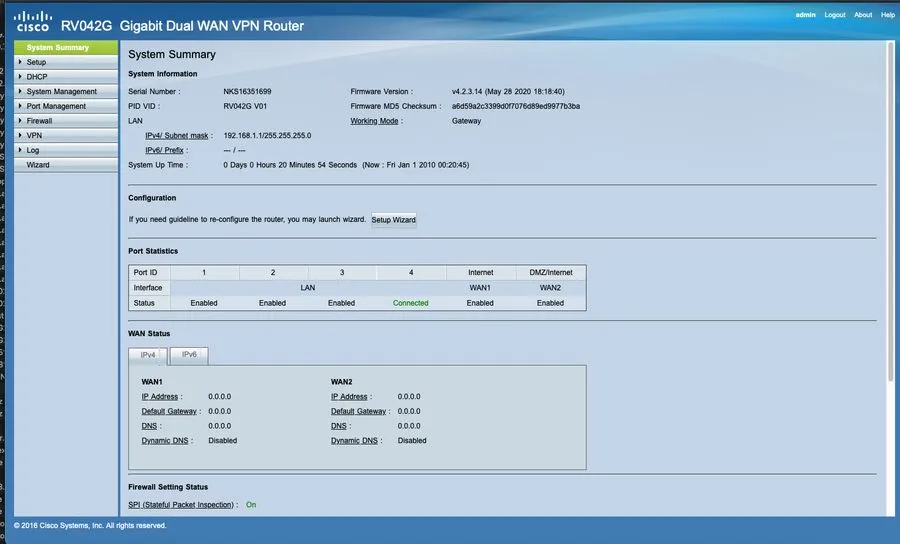Expand the System Management arrow
Image resolution: width=900 pixels, height=544 pixels.
click(20, 91)
